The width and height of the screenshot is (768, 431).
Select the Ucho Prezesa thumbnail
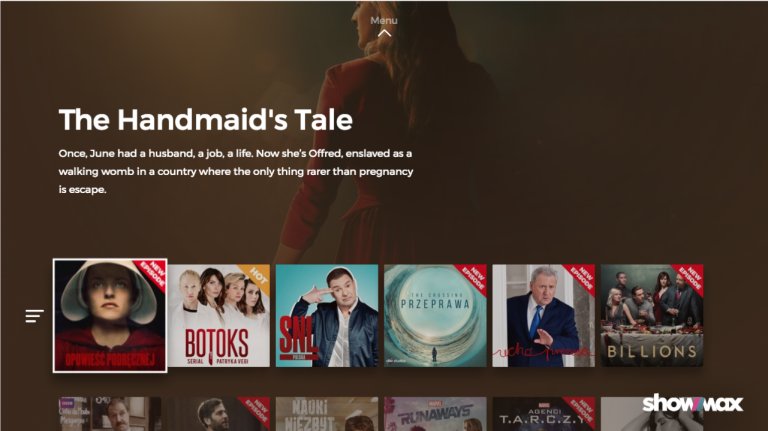(543, 316)
